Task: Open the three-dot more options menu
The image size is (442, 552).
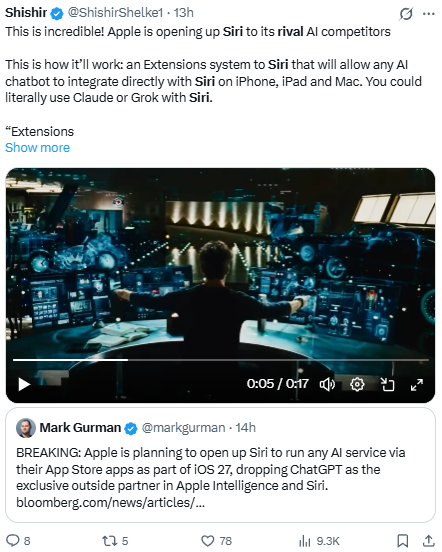Action: tap(428, 14)
